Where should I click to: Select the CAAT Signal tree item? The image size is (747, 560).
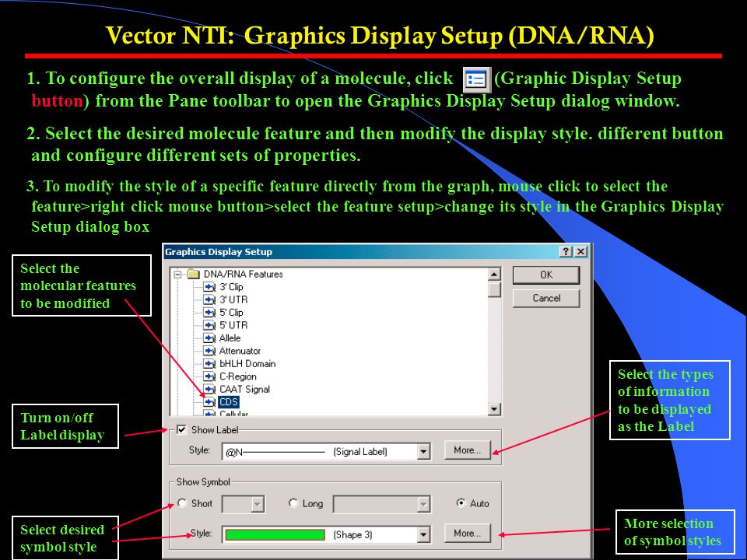[244, 390]
